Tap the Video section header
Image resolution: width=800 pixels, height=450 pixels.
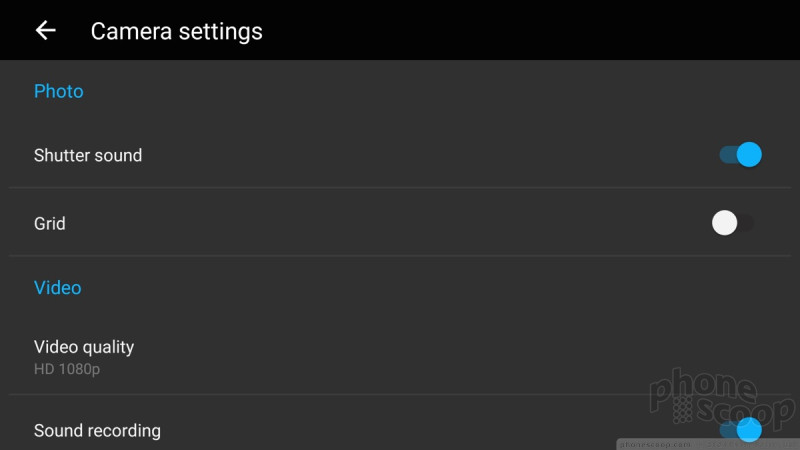pos(58,288)
